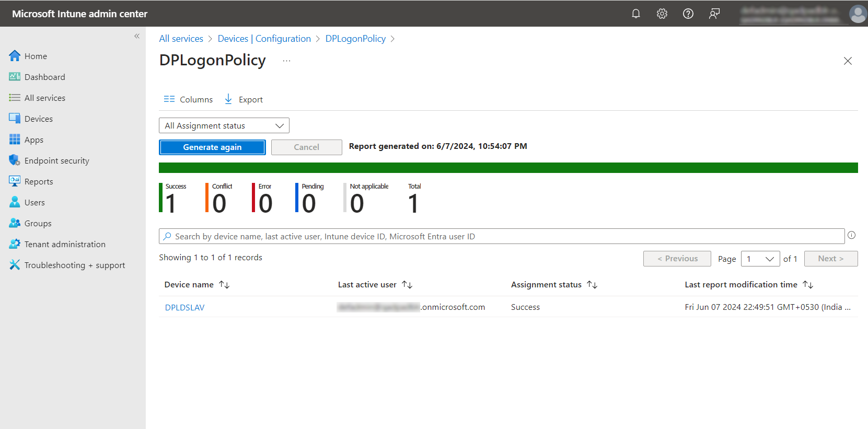
Task: Click the device search input field
Action: point(502,236)
